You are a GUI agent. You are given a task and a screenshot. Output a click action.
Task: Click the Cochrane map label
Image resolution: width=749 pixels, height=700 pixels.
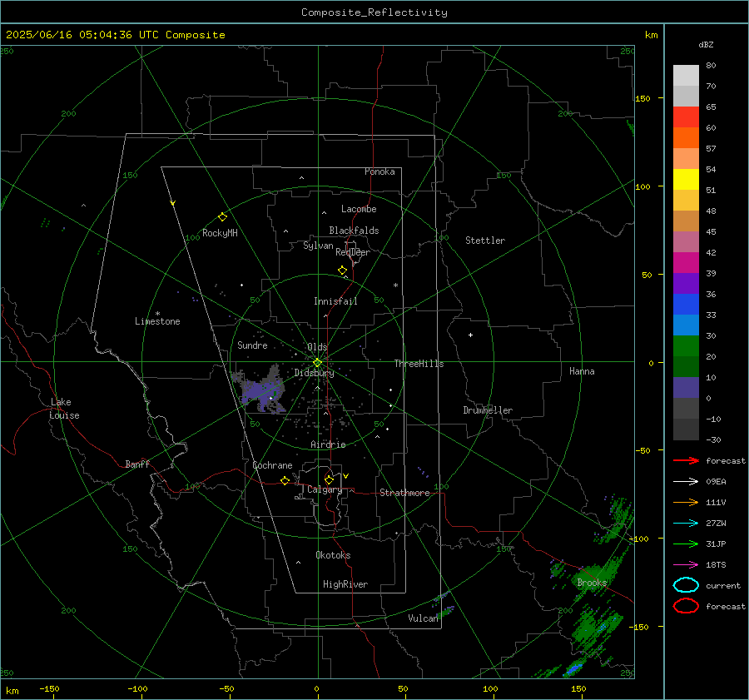click(272, 465)
